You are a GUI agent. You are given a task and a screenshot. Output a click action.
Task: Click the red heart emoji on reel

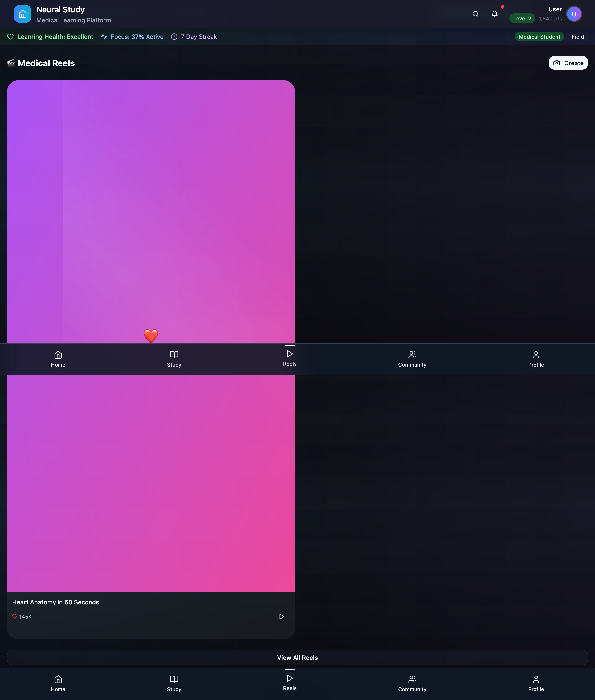[151, 335]
